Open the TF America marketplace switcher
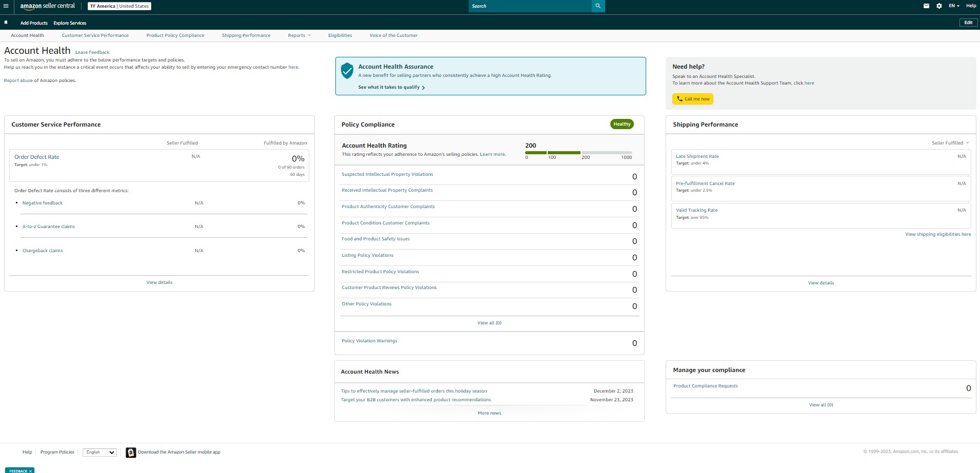The width and height of the screenshot is (980, 473). coord(119,6)
